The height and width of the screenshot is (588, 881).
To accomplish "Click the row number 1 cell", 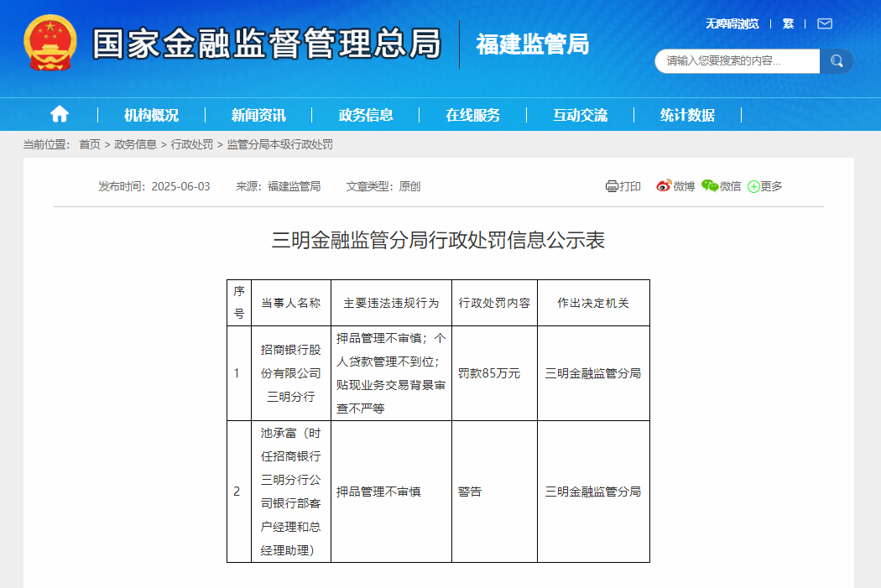I will tap(239, 373).
